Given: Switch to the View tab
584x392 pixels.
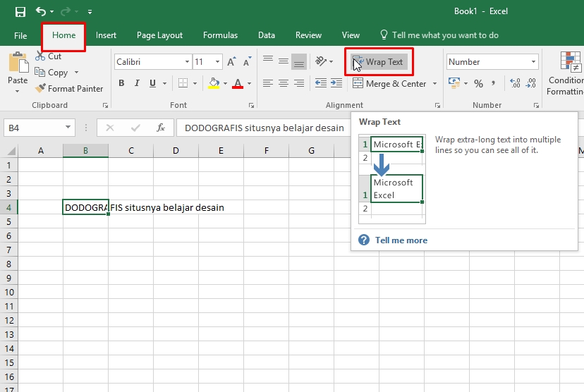Looking at the screenshot, I should tap(351, 35).
